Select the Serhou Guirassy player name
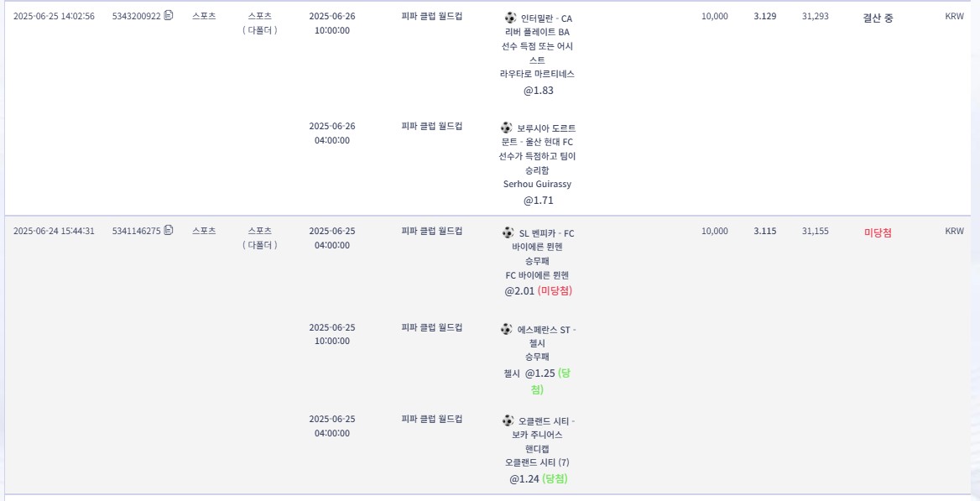 (537, 184)
